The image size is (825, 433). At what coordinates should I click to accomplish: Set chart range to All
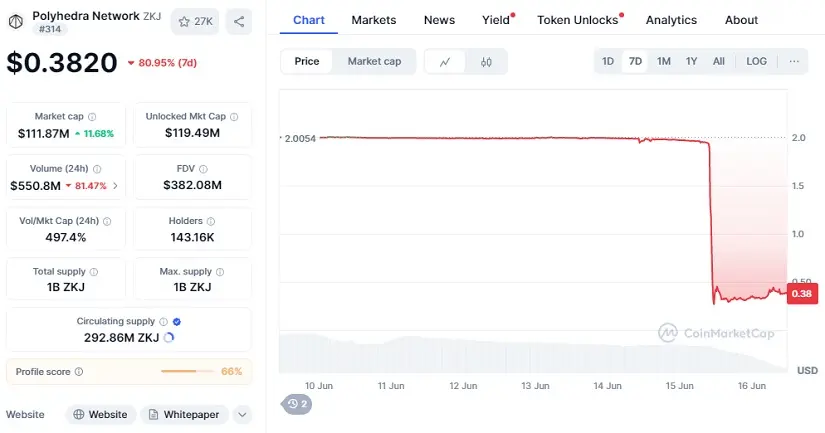[x=719, y=62]
